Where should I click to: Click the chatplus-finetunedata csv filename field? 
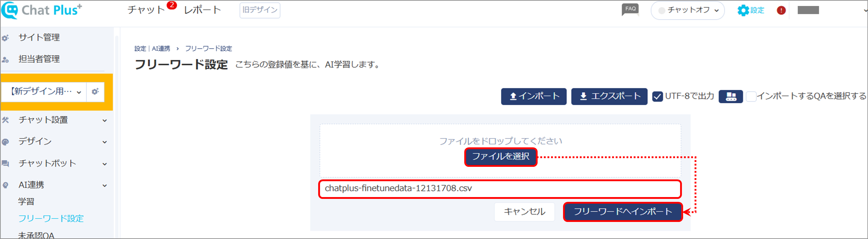500,189
